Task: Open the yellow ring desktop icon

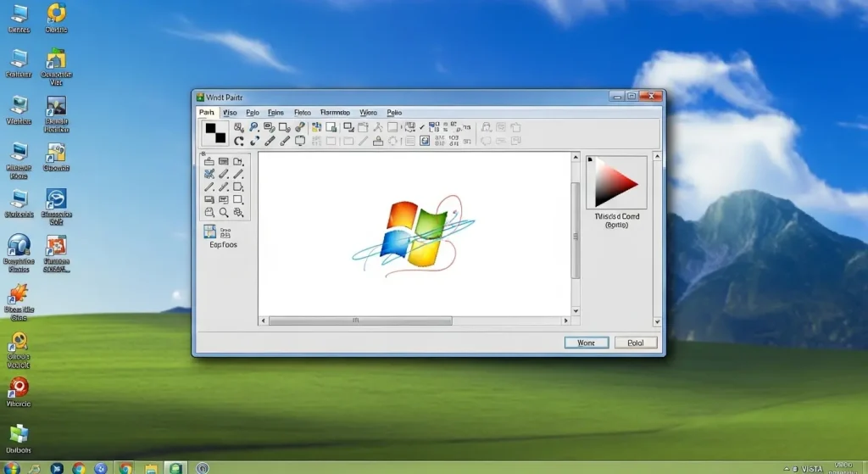Action: click(x=57, y=13)
